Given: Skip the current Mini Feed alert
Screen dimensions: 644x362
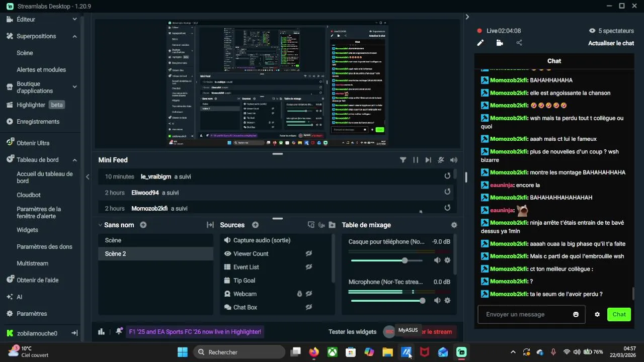Looking at the screenshot, I should coord(428,160).
